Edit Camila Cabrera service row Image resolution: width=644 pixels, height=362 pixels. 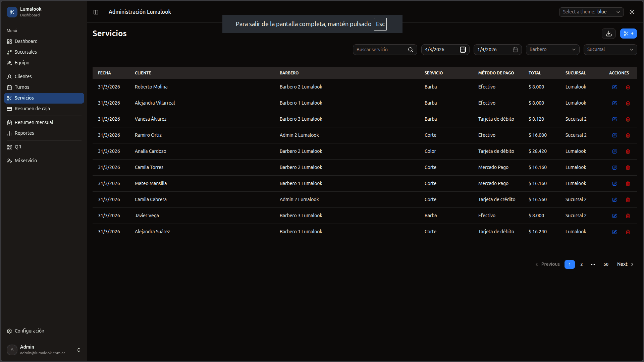pyautogui.click(x=614, y=200)
